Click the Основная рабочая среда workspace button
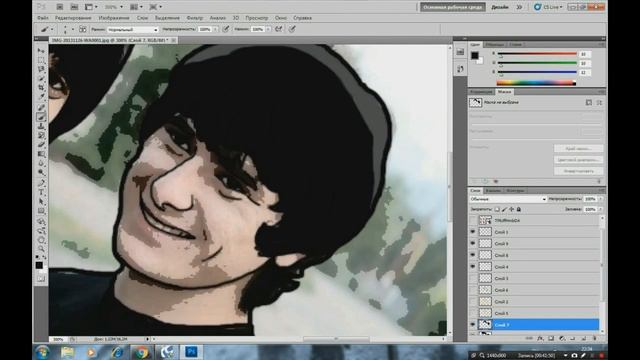This screenshot has width=640, height=360. [453, 7]
